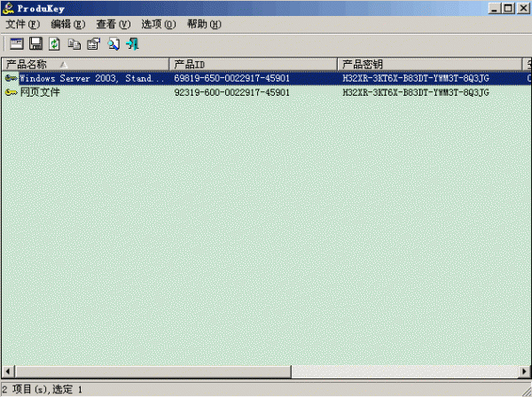532x397 pixels.
Task: Open the 编辑(E) menu
Action: (68, 24)
